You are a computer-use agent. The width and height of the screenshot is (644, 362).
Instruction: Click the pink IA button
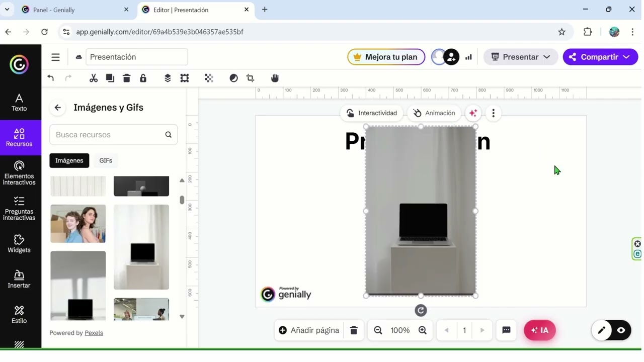click(540, 330)
